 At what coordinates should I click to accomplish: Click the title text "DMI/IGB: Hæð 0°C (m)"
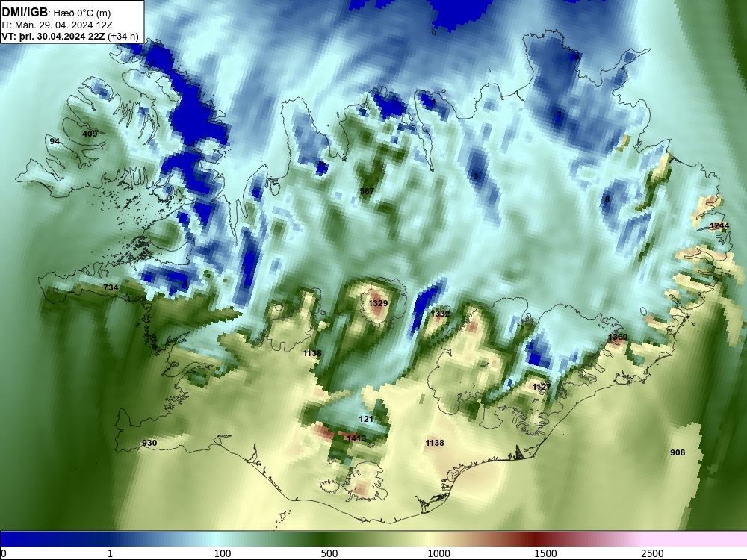pos(56,13)
